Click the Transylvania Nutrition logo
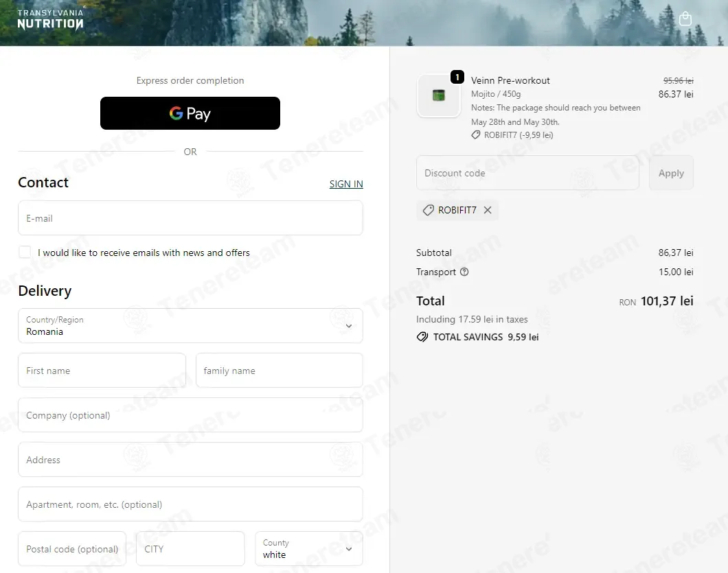The height and width of the screenshot is (573, 728). 51,19
